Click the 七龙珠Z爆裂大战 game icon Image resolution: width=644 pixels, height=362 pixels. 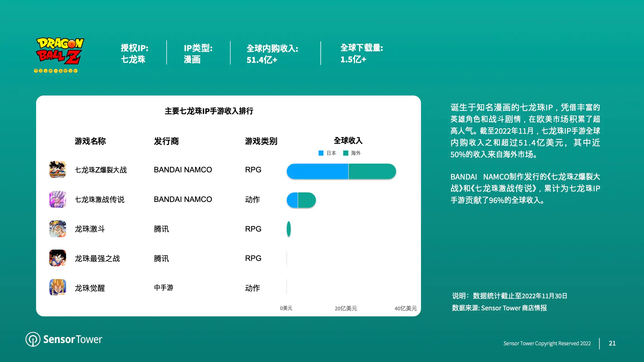(58, 170)
